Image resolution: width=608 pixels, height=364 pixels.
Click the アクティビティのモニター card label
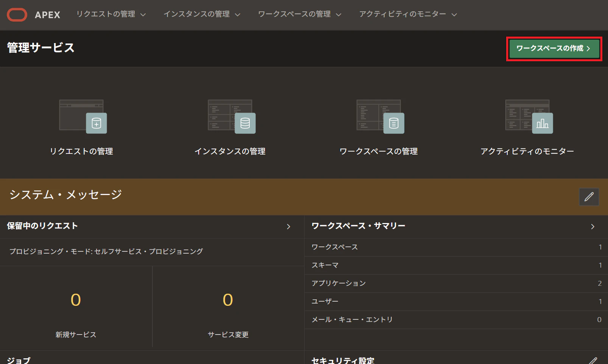[x=527, y=151]
